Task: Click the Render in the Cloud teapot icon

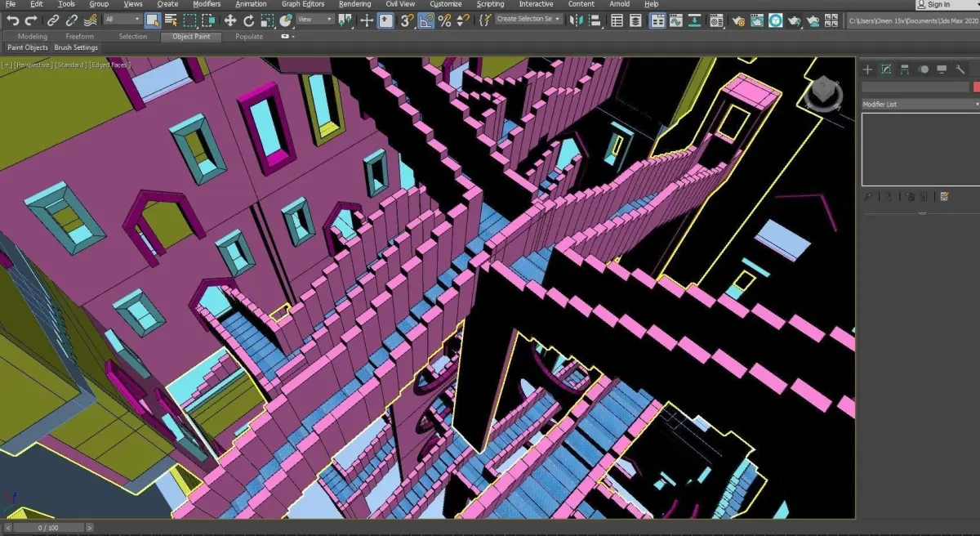Action: (813, 20)
